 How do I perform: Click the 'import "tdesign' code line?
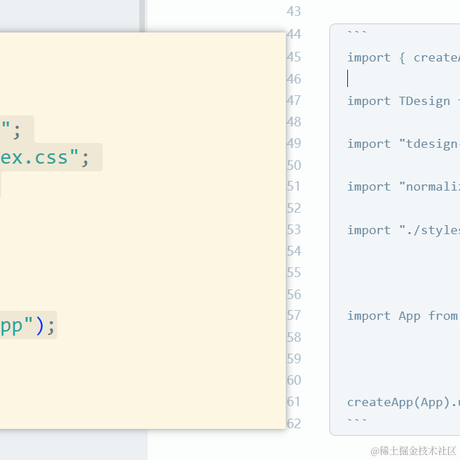(403, 144)
